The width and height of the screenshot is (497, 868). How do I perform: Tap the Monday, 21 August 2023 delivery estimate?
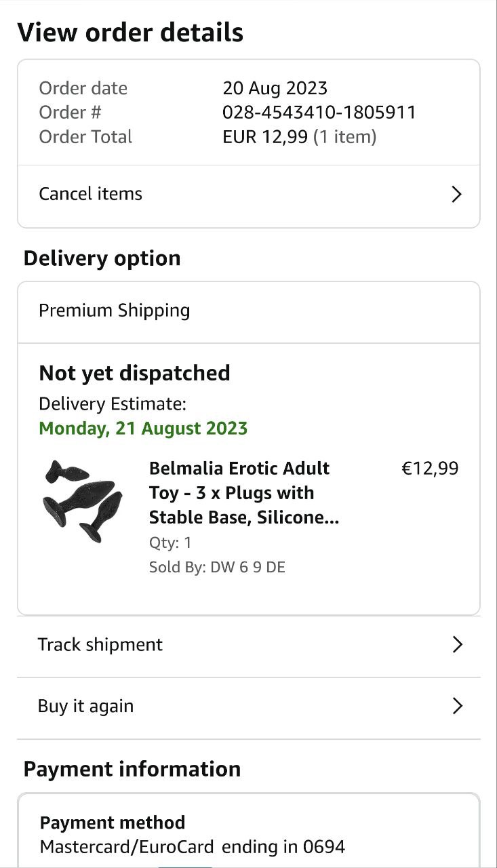[x=143, y=429]
